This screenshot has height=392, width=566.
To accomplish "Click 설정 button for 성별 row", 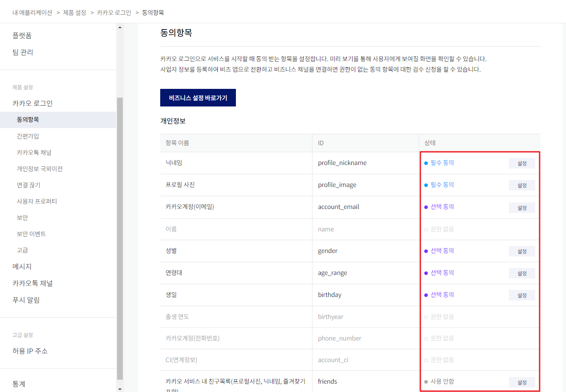I will pyautogui.click(x=522, y=251).
